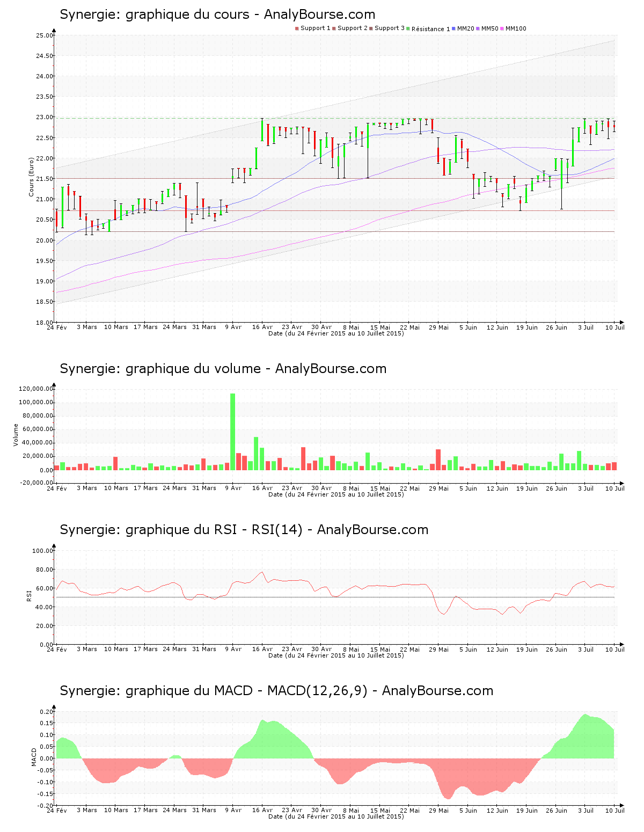Viewport: 644px width, 832px height.
Task: Click the 100.00 value on RSI axis
Action: tap(43, 551)
